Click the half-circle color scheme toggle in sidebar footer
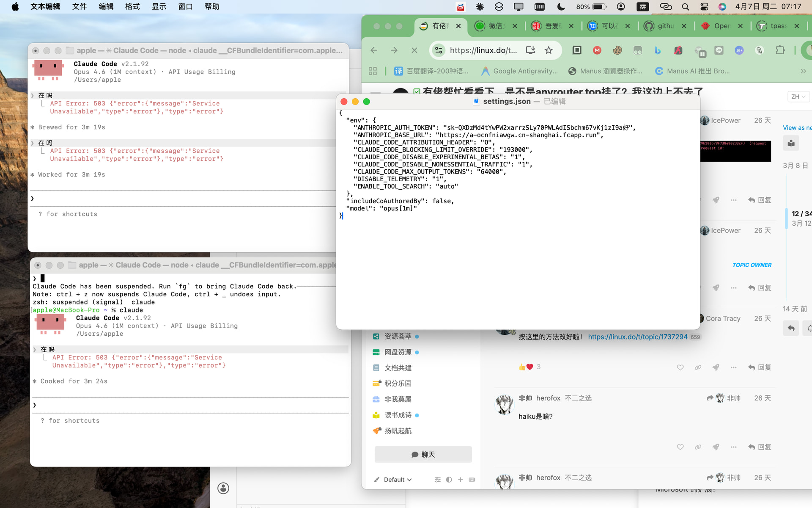This screenshot has width=812, height=508. click(449, 480)
